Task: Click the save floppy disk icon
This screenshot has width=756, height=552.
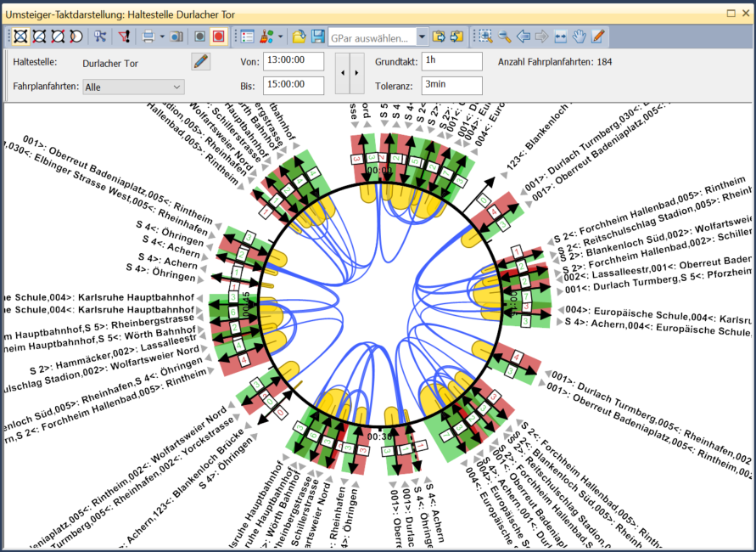Action: pos(317,37)
